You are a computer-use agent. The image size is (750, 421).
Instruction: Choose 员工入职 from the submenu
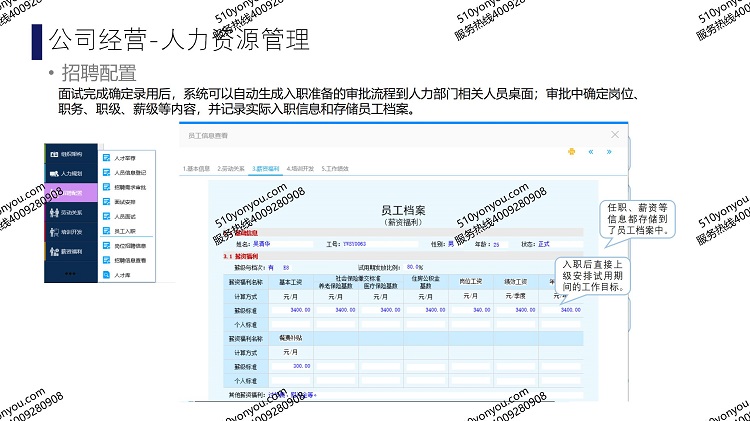point(126,230)
